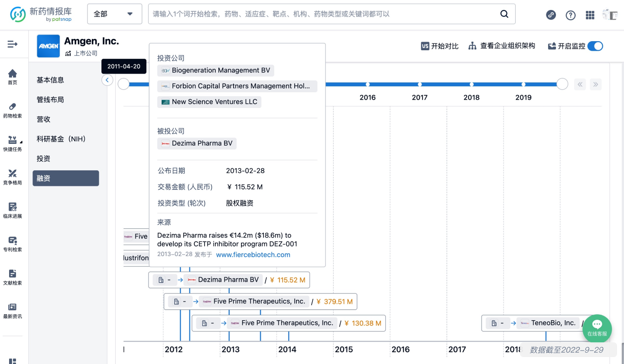624x364 pixels.
Task: Open New Science Ventures LLC tag
Action: pyautogui.click(x=209, y=102)
